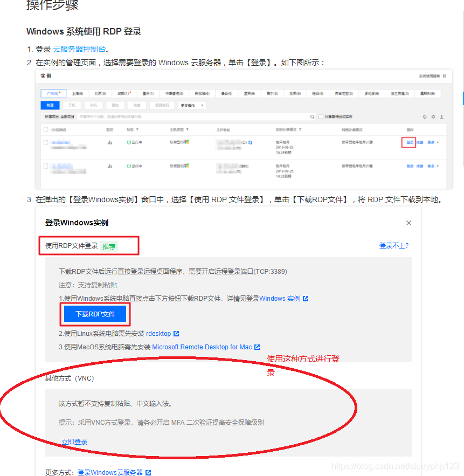Click the 主机类型 column filter icon
464x476 pixels.
[187, 129]
